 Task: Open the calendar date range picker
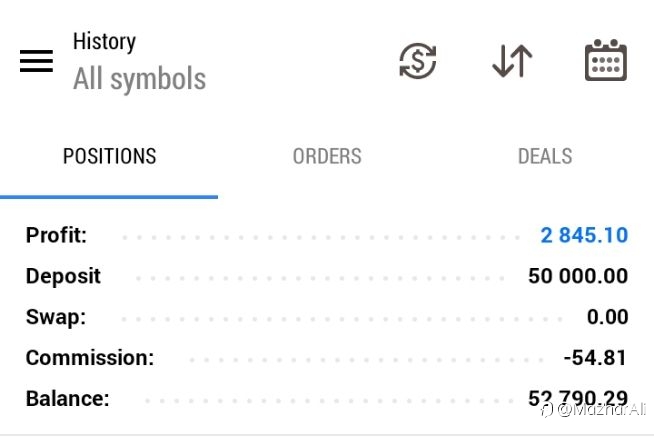tap(605, 62)
